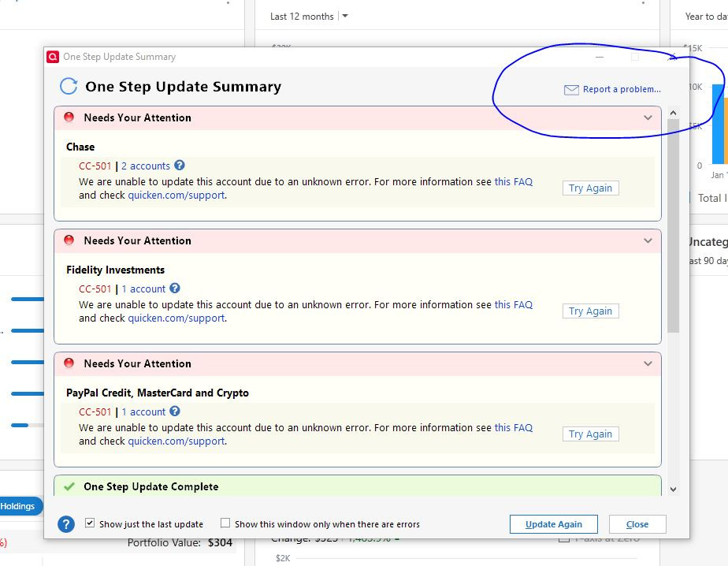Viewport: 728px width, 566px height.
Task: Click the Quicken logo in dialog title bar
Action: point(53,57)
